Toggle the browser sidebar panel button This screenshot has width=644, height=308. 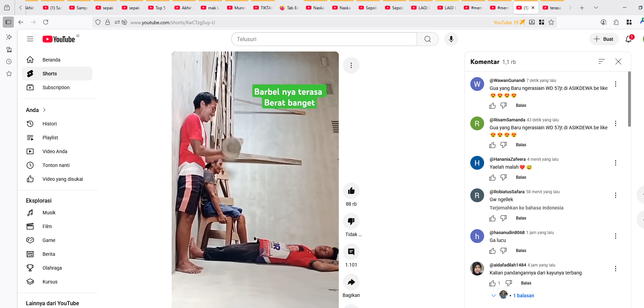(8, 22)
